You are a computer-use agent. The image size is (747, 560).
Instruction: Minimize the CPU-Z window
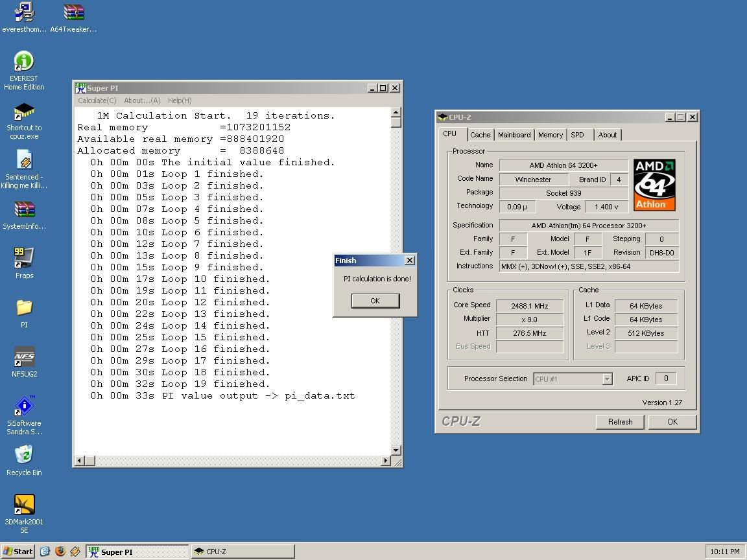click(670, 117)
